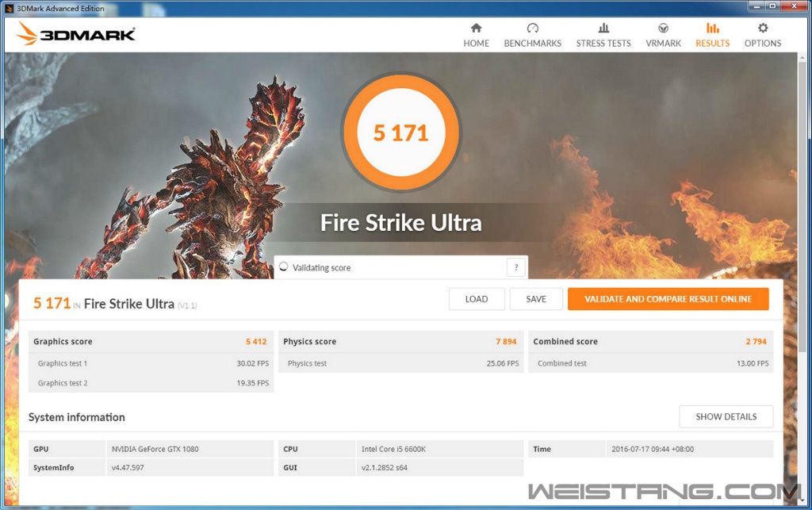Click the 25.06 FPS value
Viewport: 812px width, 510px height.
(x=502, y=363)
